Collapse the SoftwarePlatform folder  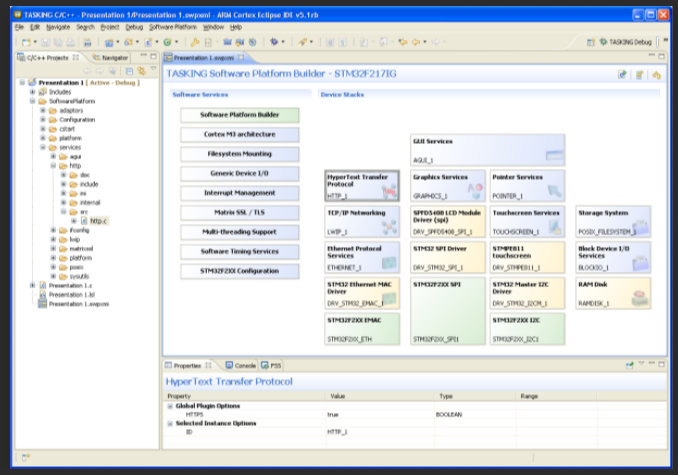coord(32,101)
